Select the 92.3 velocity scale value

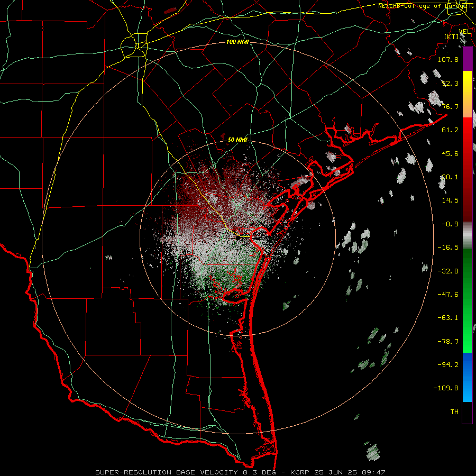tap(450, 83)
